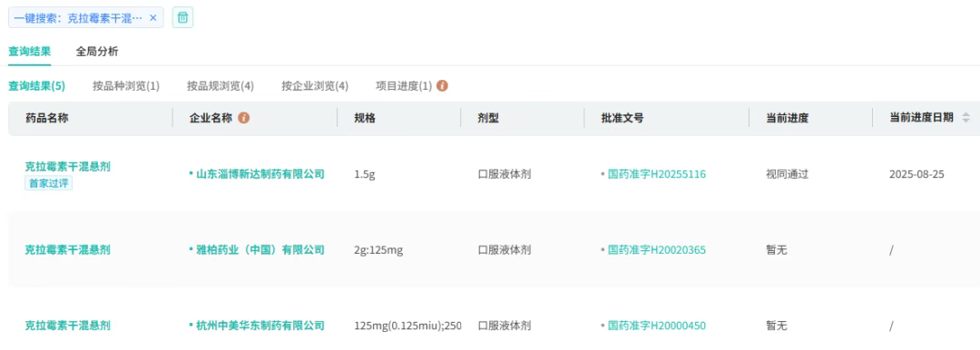980x350 pixels.
Task: Open 雅柏药业（中国）有限公司 company link
Action: 260,250
